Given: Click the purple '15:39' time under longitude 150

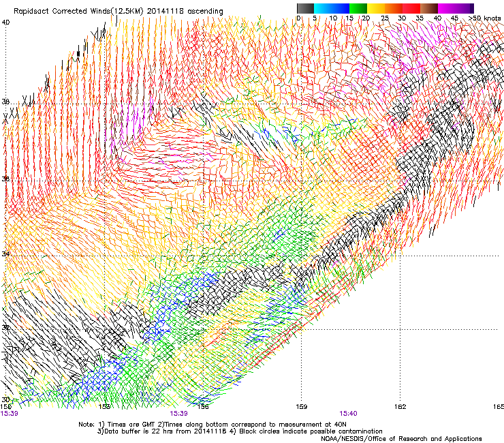Looking at the screenshot, I should 9,414.
